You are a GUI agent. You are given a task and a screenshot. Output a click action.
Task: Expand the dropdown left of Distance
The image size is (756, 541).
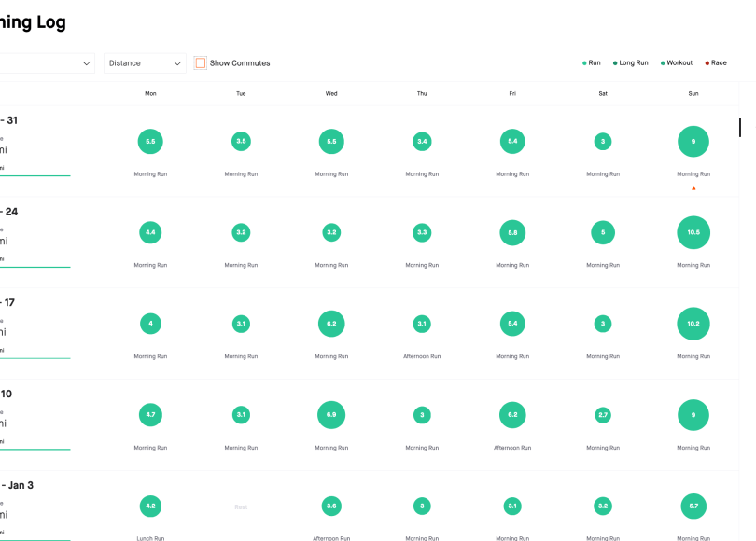coord(47,63)
